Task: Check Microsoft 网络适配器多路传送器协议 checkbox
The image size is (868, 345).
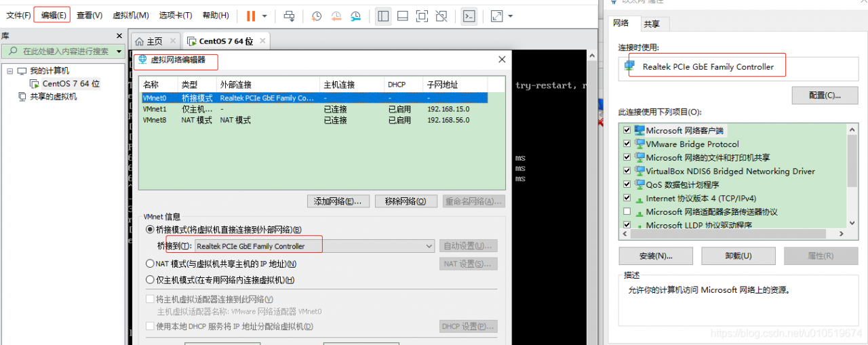Action: pos(627,211)
